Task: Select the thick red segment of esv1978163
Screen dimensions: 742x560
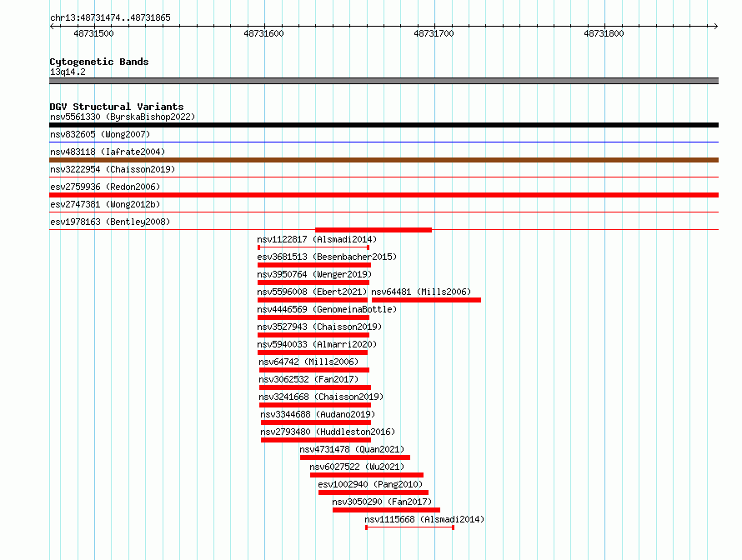Action: (374, 230)
